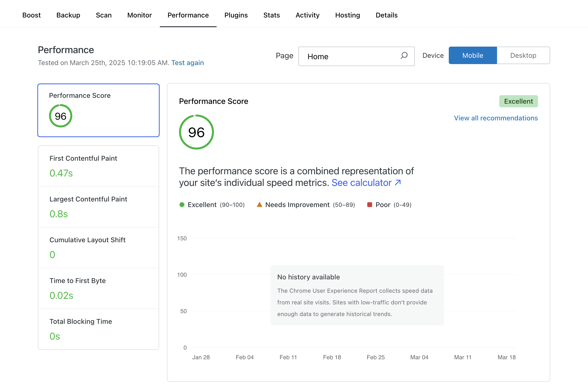Click the green Excellent legend dot

(182, 204)
